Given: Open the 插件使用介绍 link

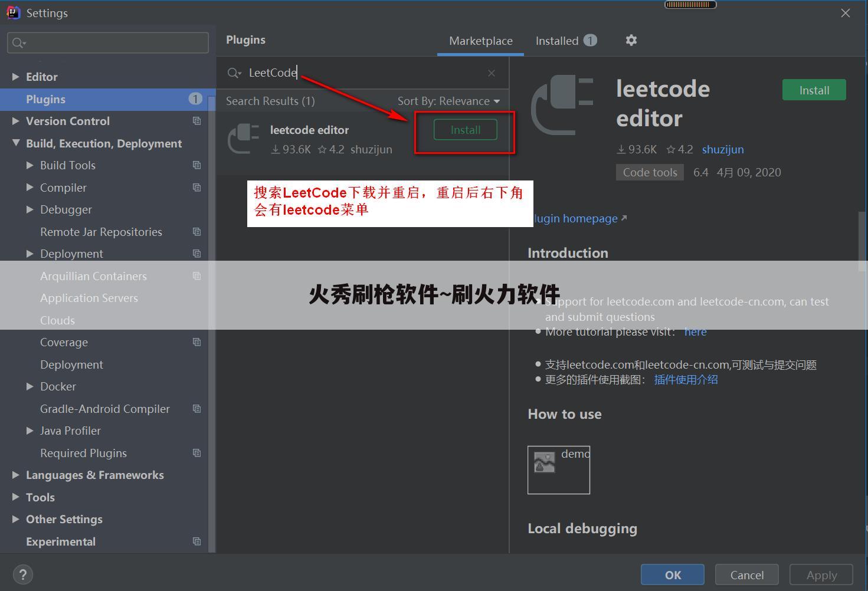Looking at the screenshot, I should 686,379.
